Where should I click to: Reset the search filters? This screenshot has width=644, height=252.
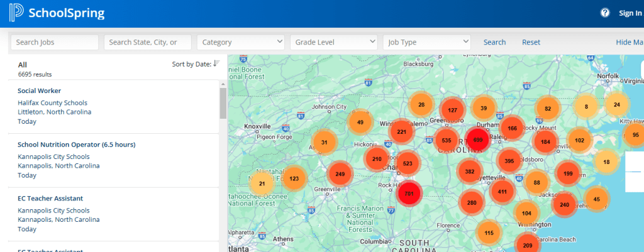[x=531, y=42]
